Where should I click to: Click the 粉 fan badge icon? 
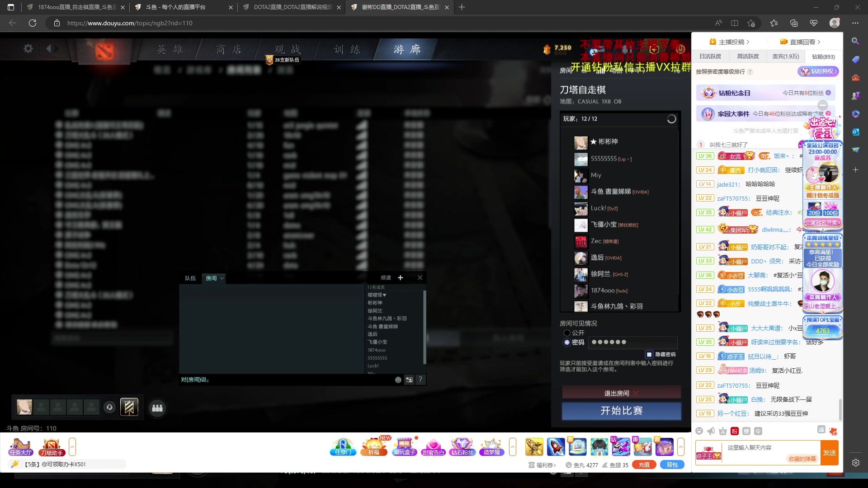pos(735,431)
